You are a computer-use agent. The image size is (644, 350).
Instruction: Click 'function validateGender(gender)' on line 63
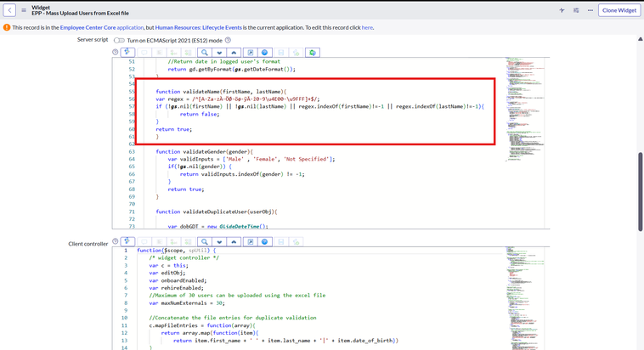(204, 151)
